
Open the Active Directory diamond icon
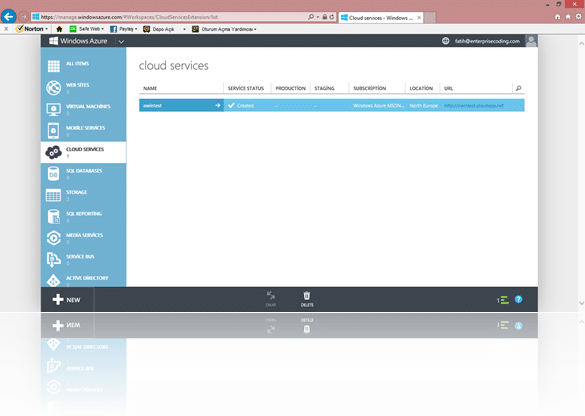pyautogui.click(x=53, y=280)
